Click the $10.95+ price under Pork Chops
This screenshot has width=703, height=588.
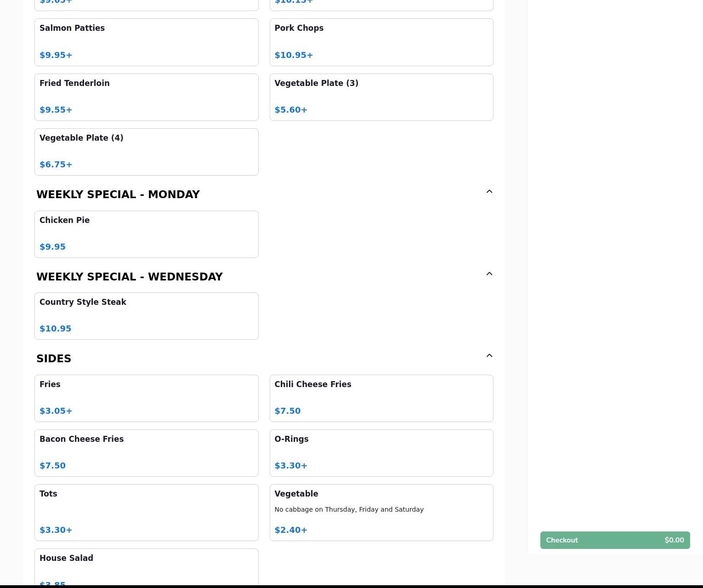pos(294,55)
